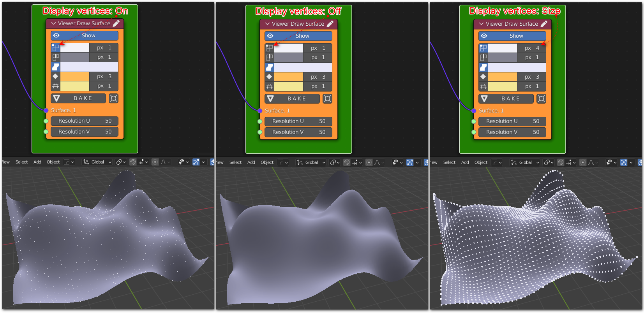Toggle vertices display icon in 'Display vertices: Size' node
The height and width of the screenshot is (313, 644).
(483, 48)
